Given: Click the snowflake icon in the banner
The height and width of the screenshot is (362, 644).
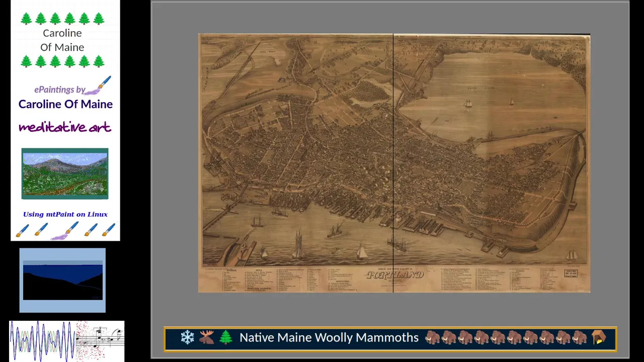Looking at the screenshot, I should (187, 337).
